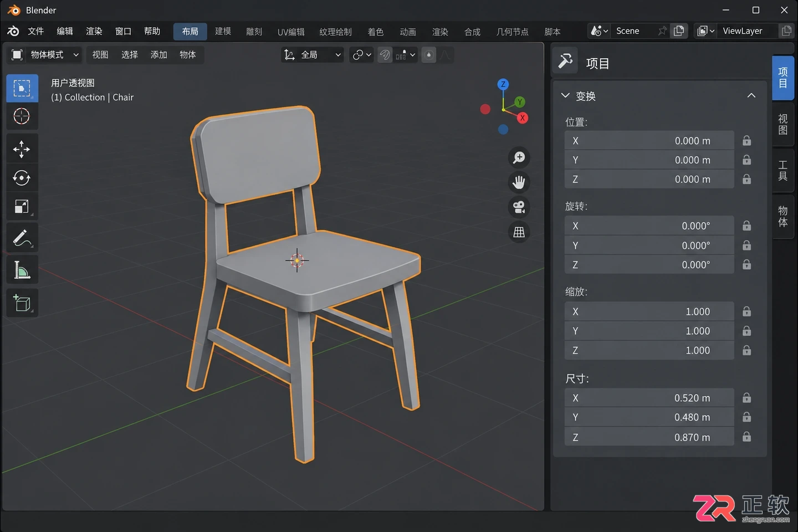798x532 pixels.
Task: Click the Blender logo menu icon
Action: [13, 32]
